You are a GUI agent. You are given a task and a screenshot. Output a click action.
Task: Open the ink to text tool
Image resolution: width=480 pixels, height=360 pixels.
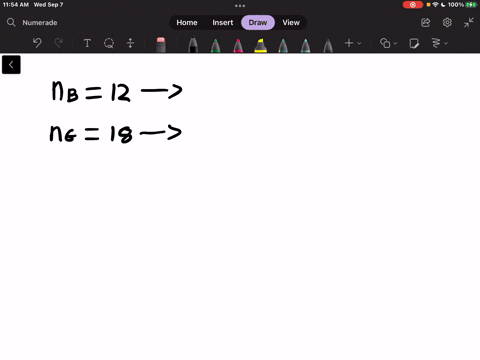click(436, 43)
